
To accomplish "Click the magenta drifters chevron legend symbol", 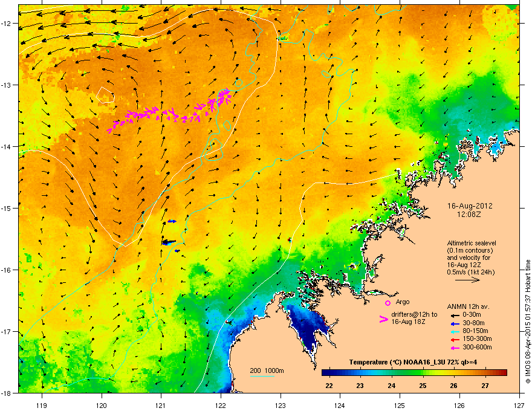I will tap(383, 319).
